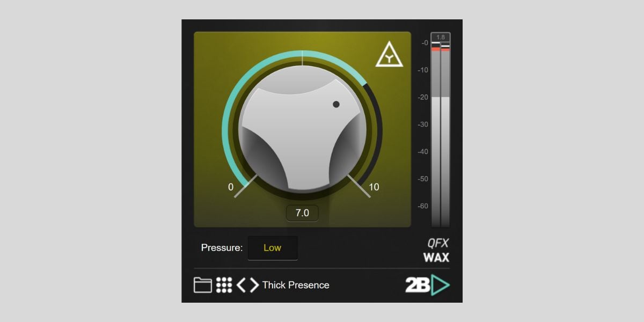Open the preset folder browser icon
The image size is (644, 322).
tap(203, 285)
